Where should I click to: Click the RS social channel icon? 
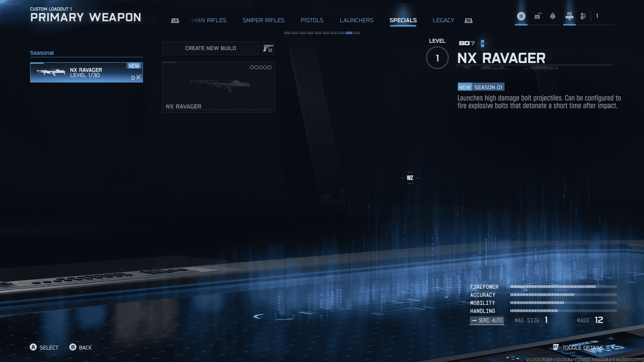click(569, 16)
